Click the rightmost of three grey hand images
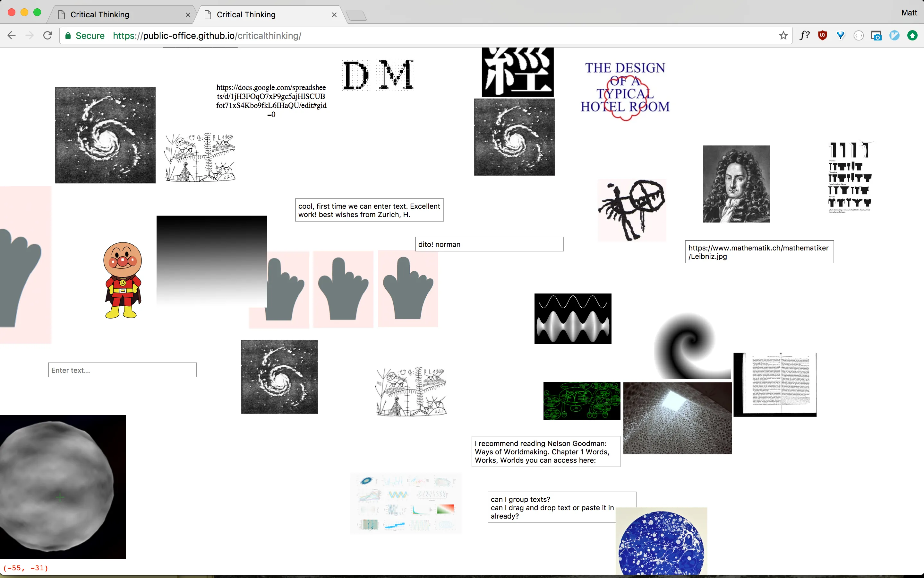Image resolution: width=924 pixels, height=578 pixels. pos(408,289)
